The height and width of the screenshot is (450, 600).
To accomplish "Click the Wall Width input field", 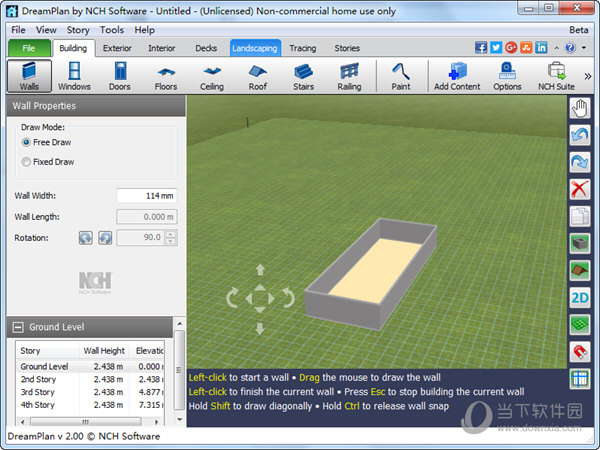I will [147, 196].
